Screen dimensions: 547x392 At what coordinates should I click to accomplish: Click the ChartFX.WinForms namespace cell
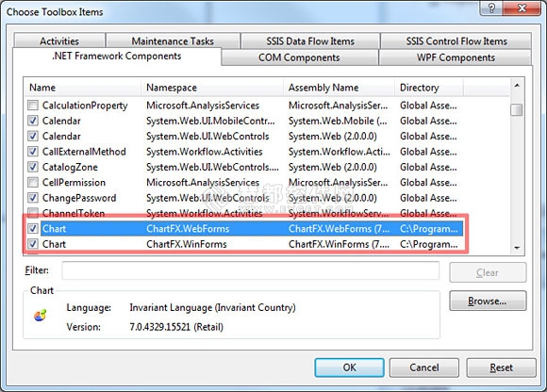187,244
